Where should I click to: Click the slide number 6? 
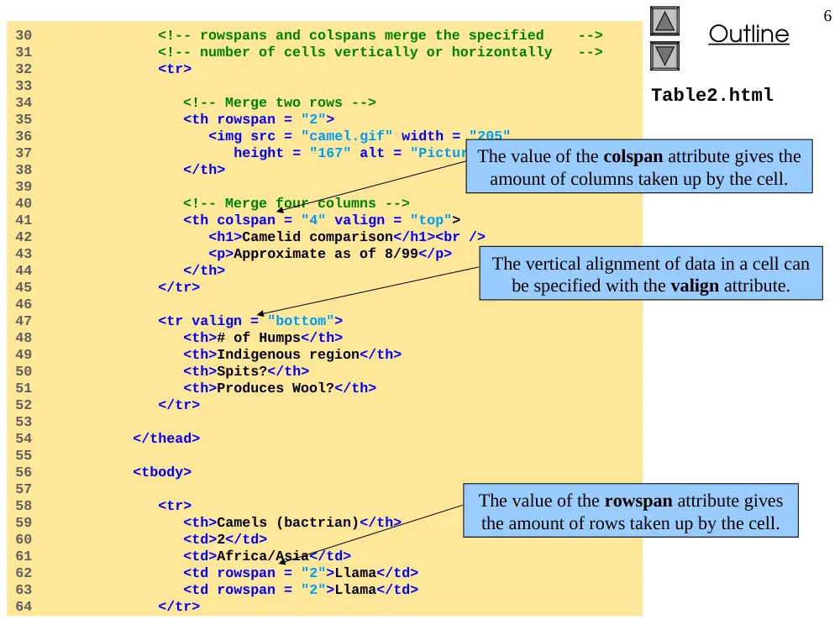[827, 15]
